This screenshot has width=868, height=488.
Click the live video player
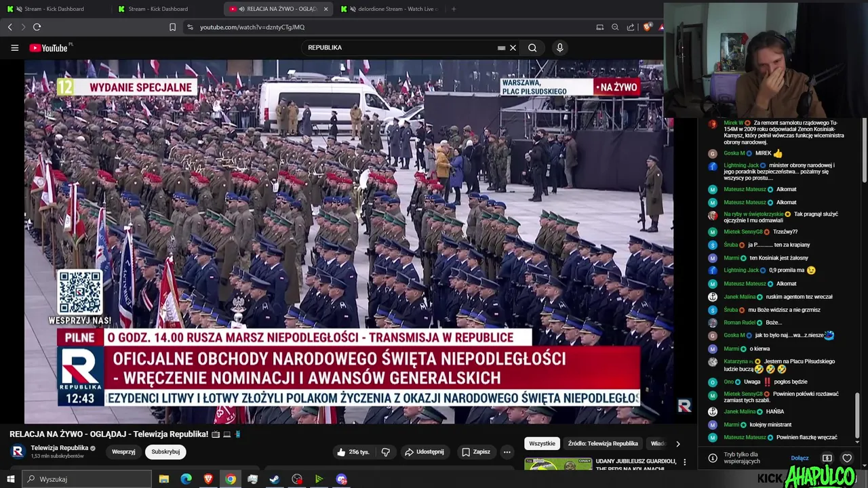(x=349, y=241)
